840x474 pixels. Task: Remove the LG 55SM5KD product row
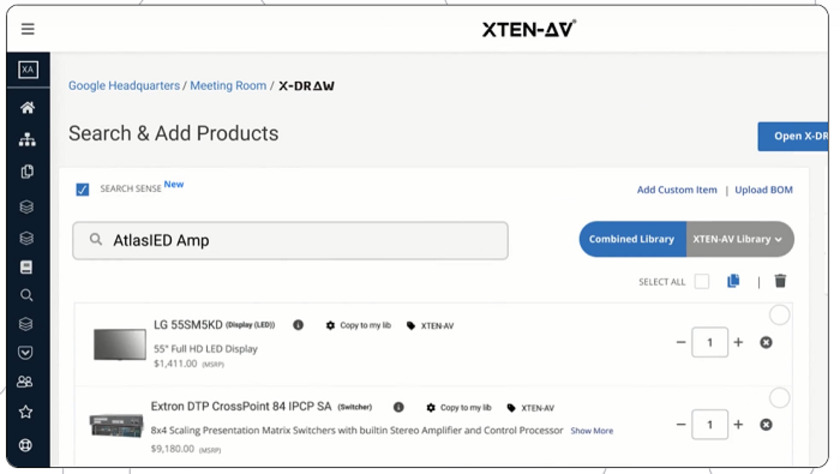pyautogui.click(x=766, y=343)
